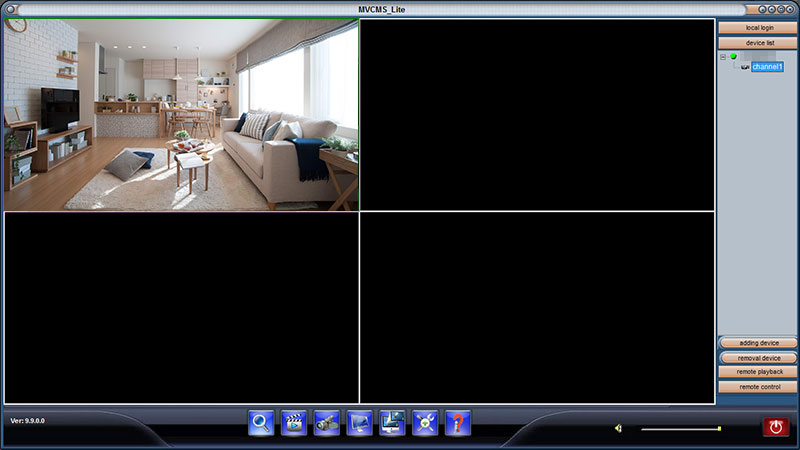
Task: Click the single monitor display icon
Action: click(359, 423)
